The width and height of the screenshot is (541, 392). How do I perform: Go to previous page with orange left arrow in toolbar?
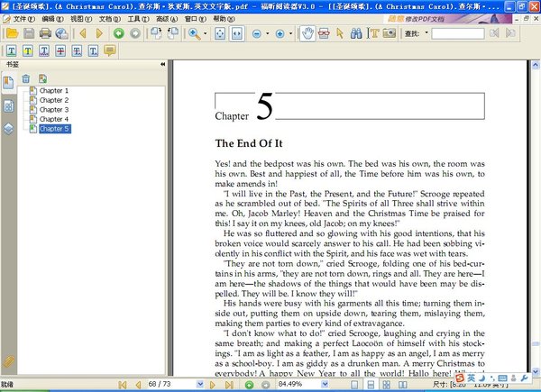coord(83,33)
